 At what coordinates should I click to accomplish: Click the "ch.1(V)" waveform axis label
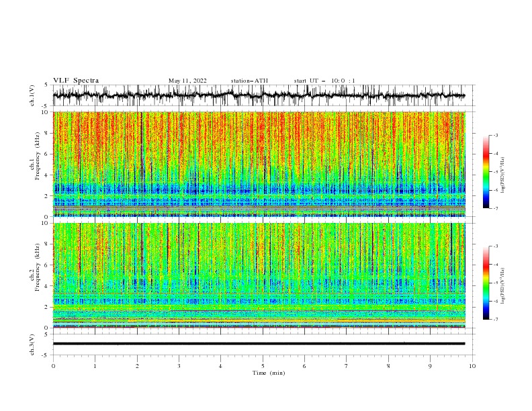pyautogui.click(x=32, y=95)
